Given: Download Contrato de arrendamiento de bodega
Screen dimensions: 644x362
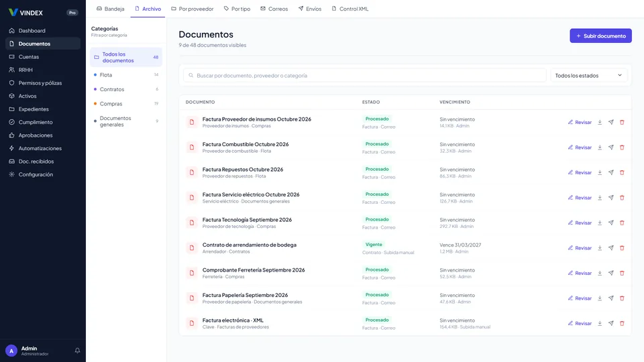Looking at the screenshot, I should click(600, 248).
